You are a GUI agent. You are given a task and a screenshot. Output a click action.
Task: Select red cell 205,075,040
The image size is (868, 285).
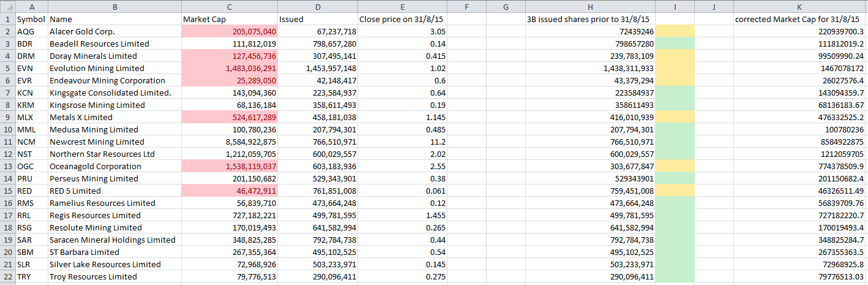coord(230,31)
